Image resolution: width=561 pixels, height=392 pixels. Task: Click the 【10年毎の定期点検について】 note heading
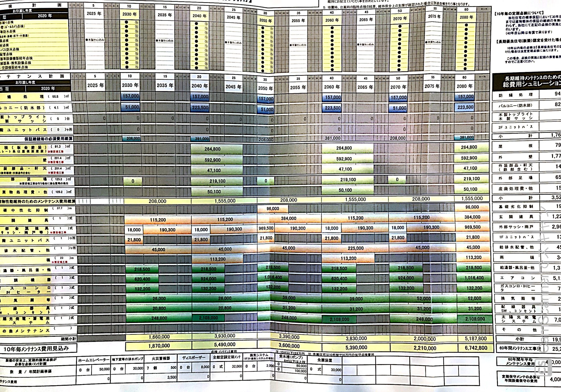[x=519, y=13]
